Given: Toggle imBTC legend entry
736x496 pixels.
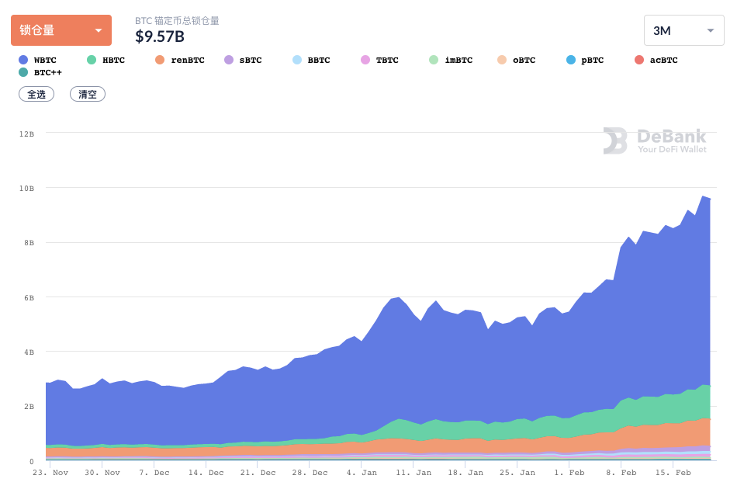Looking at the screenshot, I should coord(451,60).
